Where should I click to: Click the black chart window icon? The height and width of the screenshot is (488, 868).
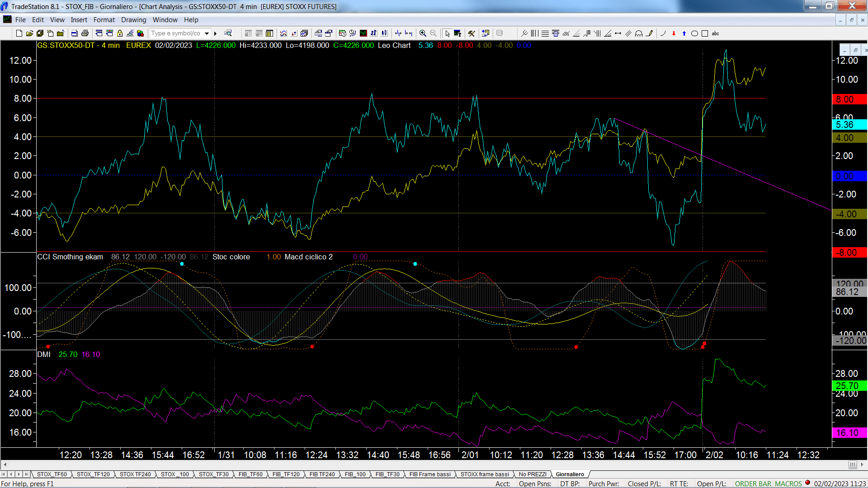(363, 33)
